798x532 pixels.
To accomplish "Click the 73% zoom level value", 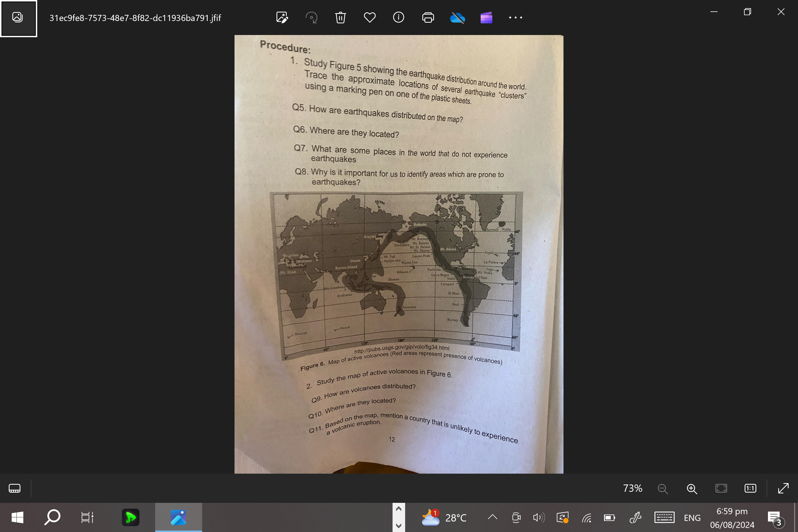I will point(632,488).
